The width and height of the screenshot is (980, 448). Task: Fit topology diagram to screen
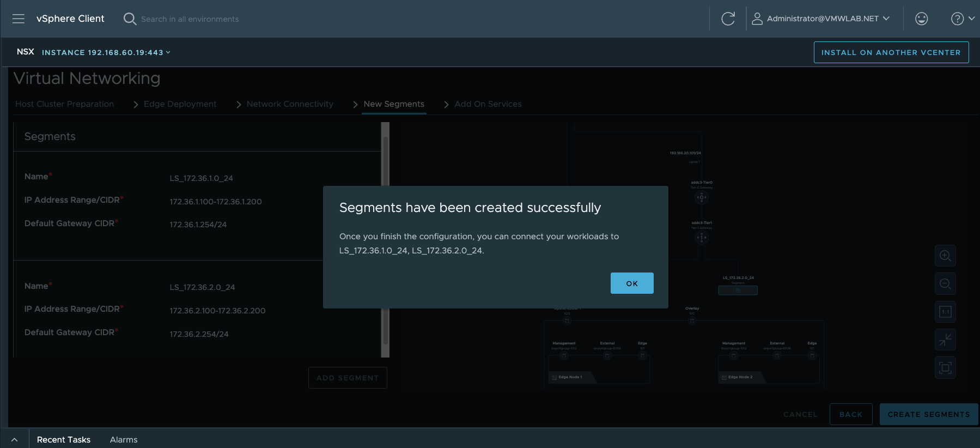[945, 368]
